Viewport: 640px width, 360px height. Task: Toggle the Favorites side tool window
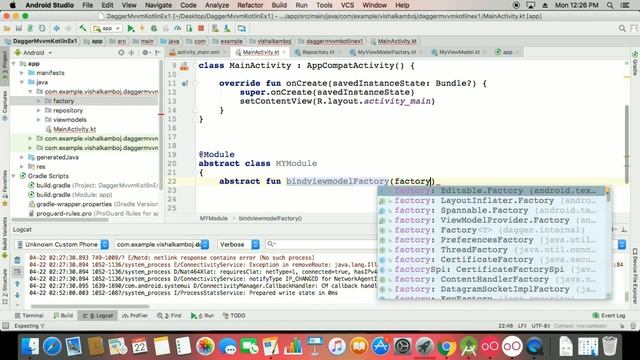pos(4,188)
